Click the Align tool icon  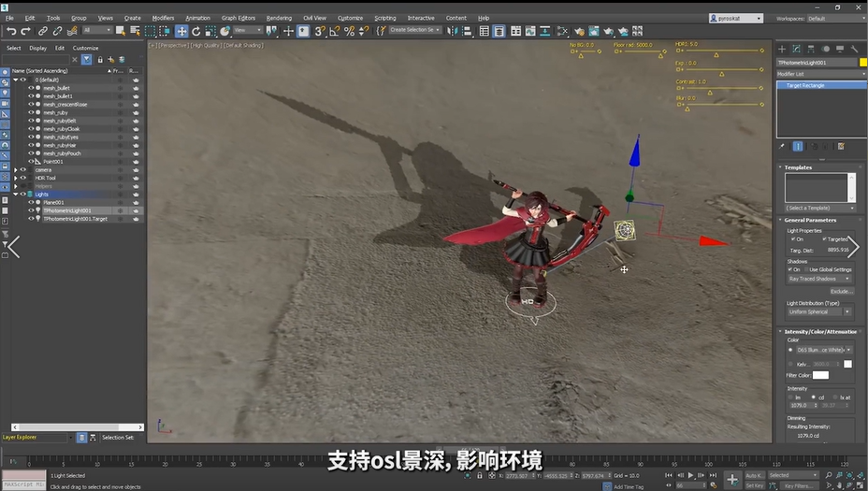pyautogui.click(x=467, y=31)
